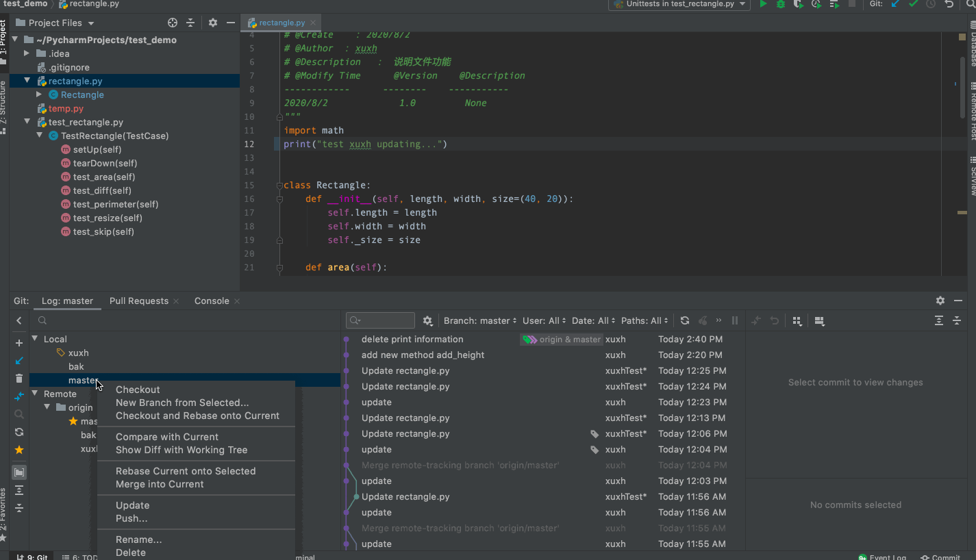The image size is (976, 560).
Task: Click the Git update project blue arrow
Action: pos(895,4)
